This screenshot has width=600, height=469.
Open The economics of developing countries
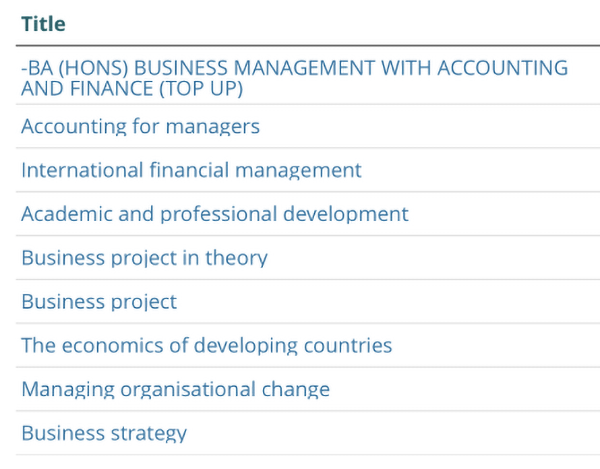pos(206,346)
